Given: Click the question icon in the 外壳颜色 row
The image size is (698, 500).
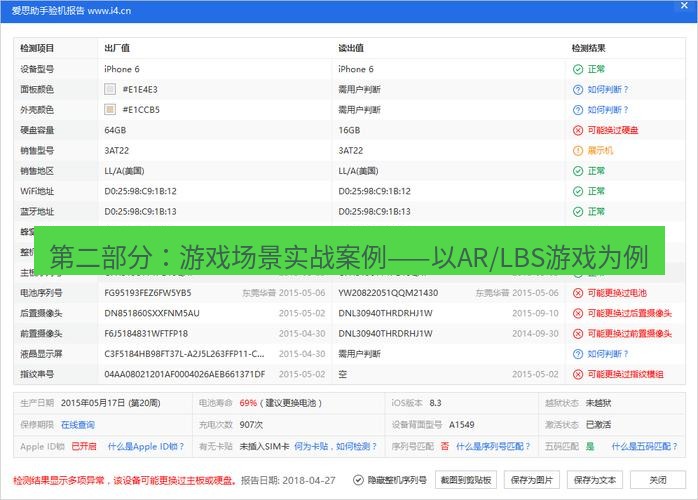Looking at the screenshot, I should [578, 110].
